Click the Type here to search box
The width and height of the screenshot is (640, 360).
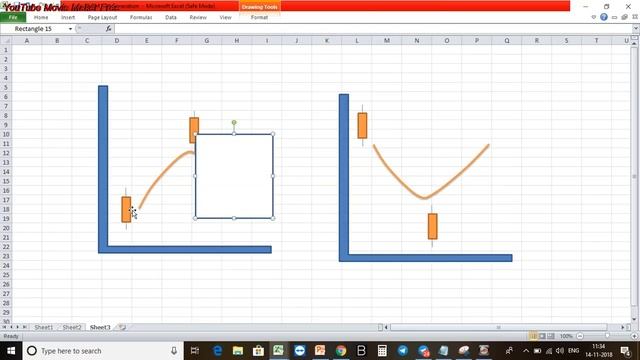coord(104,351)
